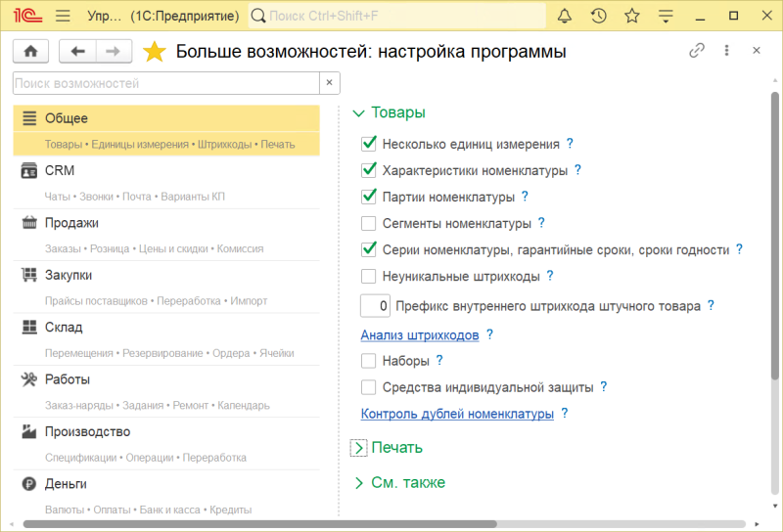Viewport: 783px width, 532px height.
Task: Disable Несколько единиц измерения checkbox
Action: [x=369, y=144]
